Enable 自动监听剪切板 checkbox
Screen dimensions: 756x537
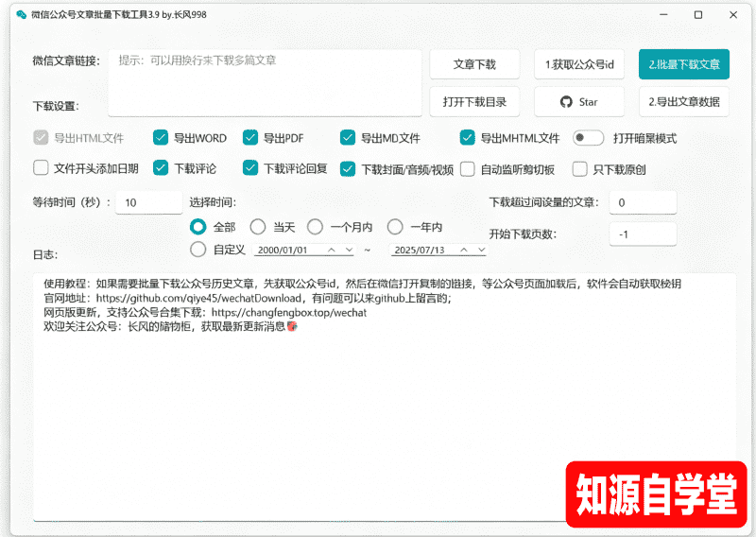[x=467, y=169]
